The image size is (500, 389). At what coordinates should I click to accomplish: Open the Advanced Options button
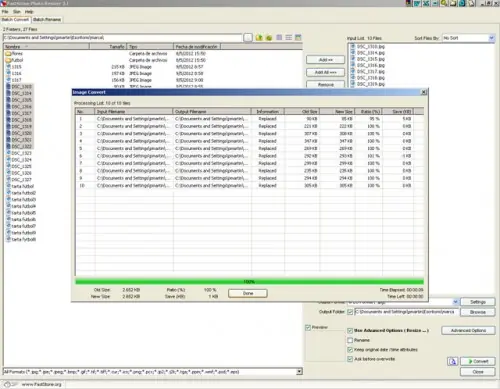[468, 331]
